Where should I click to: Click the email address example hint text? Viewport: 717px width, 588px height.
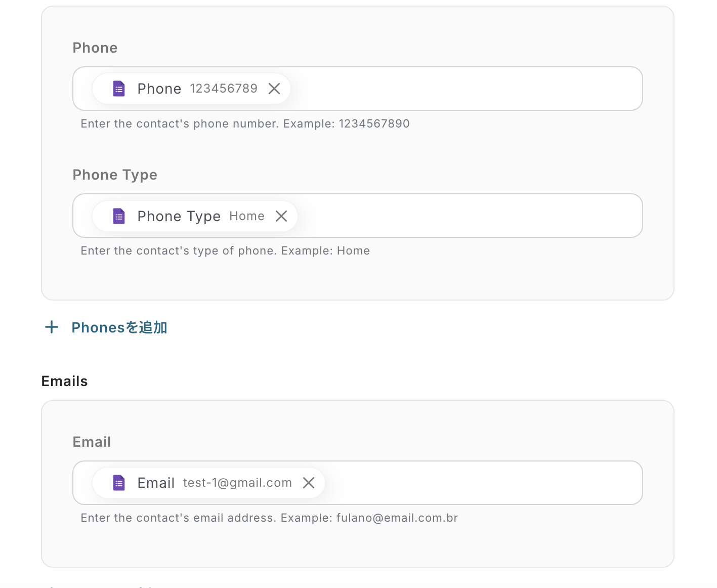pos(269,518)
